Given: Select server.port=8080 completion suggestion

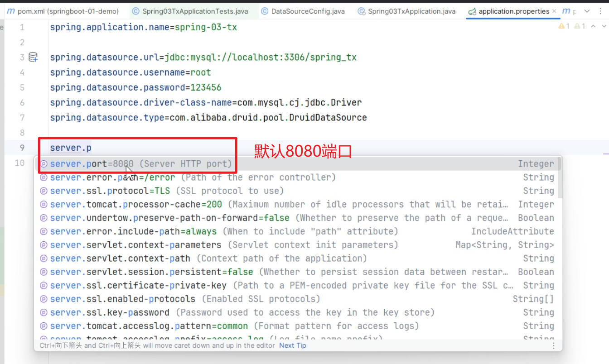Looking at the screenshot, I should 140,164.
